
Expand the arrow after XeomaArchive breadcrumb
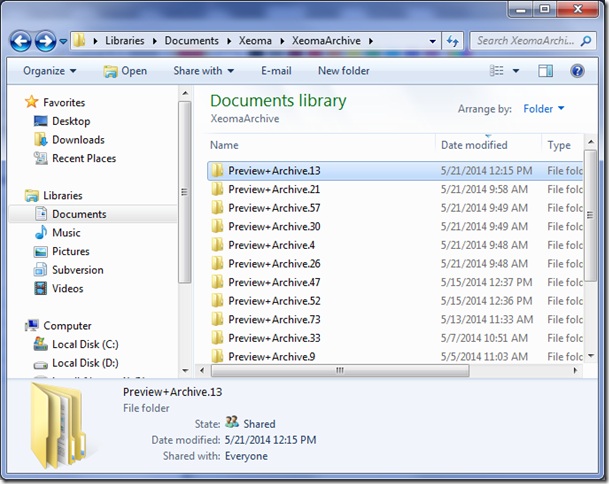pyautogui.click(x=371, y=41)
